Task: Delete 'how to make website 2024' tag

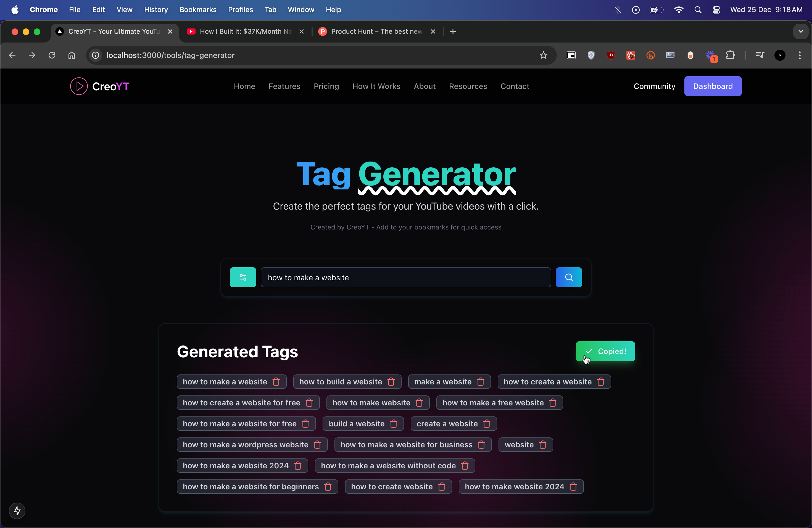Action: click(574, 487)
